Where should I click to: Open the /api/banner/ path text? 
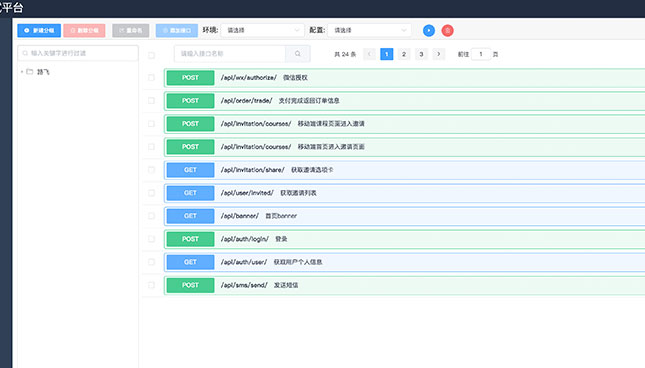(x=239, y=216)
